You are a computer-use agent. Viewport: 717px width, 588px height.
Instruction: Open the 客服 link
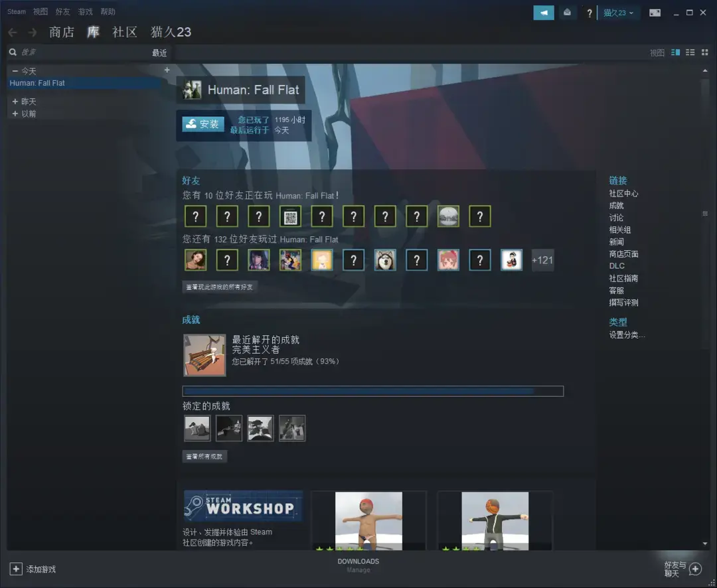(x=616, y=291)
